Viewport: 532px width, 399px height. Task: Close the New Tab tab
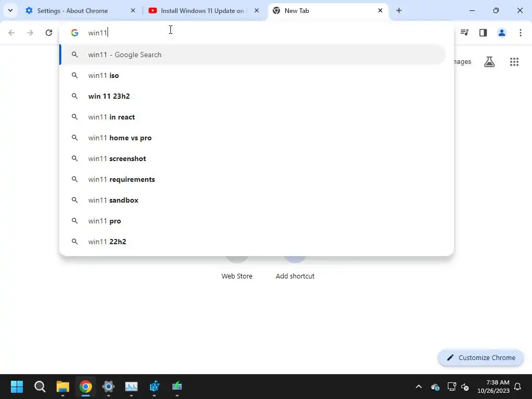[380, 11]
